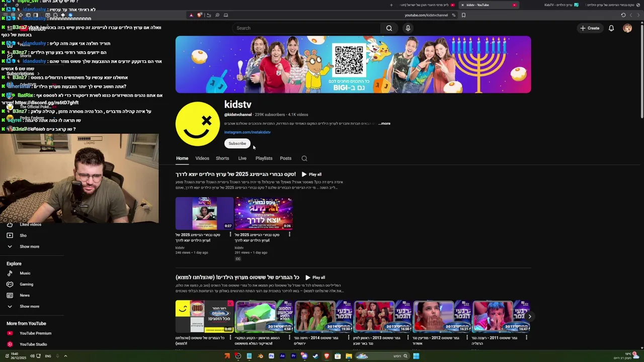Open options for the 0:27 gaming video
Viewport: 644px width, 362px height.
(x=230, y=234)
